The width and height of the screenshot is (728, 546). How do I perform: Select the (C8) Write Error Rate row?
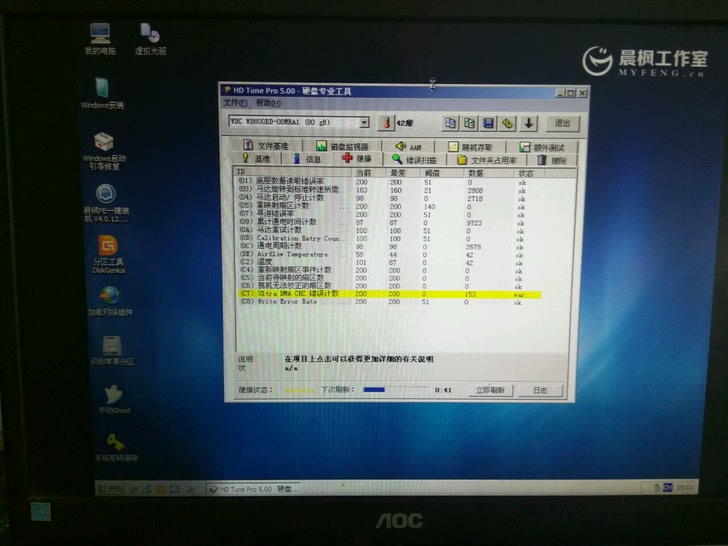(384, 302)
